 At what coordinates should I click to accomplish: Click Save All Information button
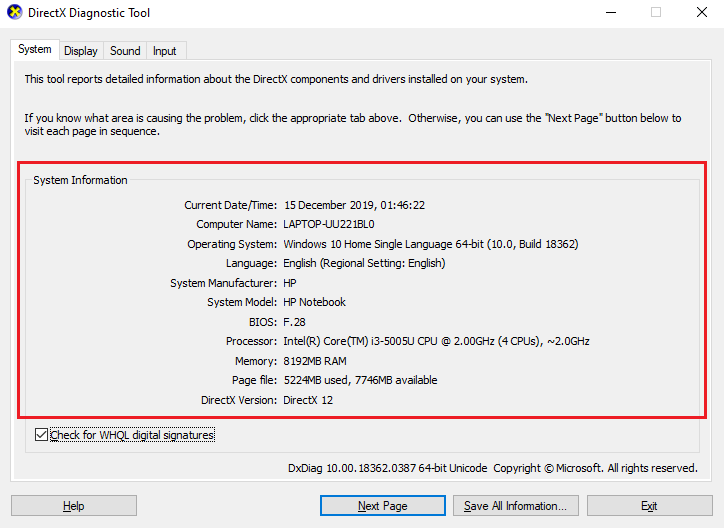point(516,506)
